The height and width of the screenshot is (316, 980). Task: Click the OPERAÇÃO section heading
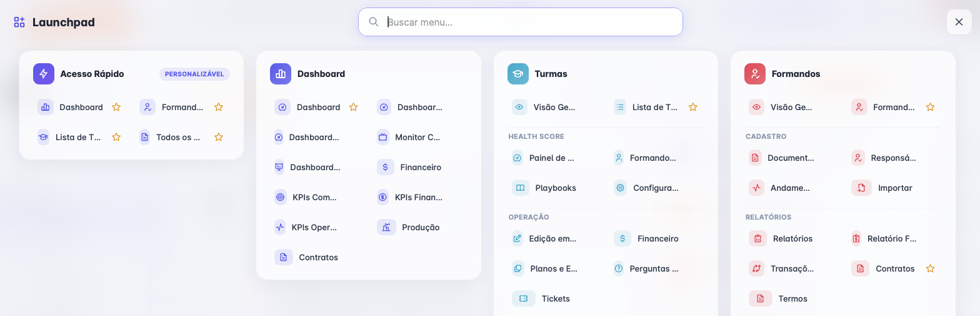coord(529,217)
